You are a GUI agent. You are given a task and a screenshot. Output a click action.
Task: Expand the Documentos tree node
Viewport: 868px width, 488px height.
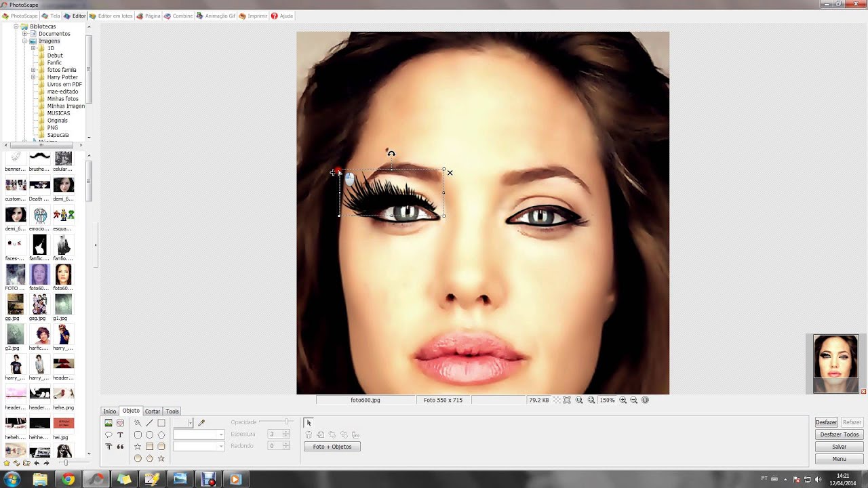24,34
